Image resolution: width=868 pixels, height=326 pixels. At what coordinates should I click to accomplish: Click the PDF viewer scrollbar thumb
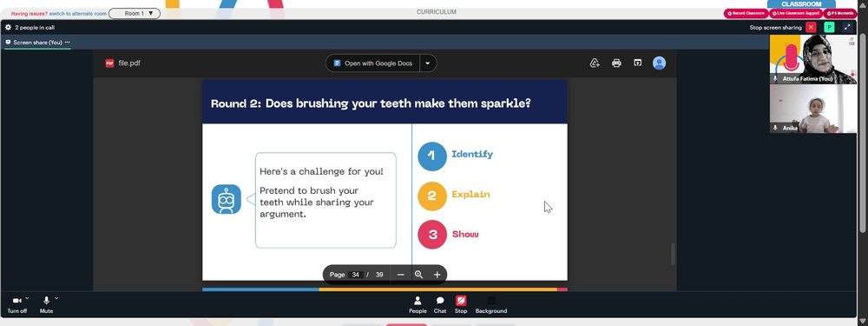point(674,254)
